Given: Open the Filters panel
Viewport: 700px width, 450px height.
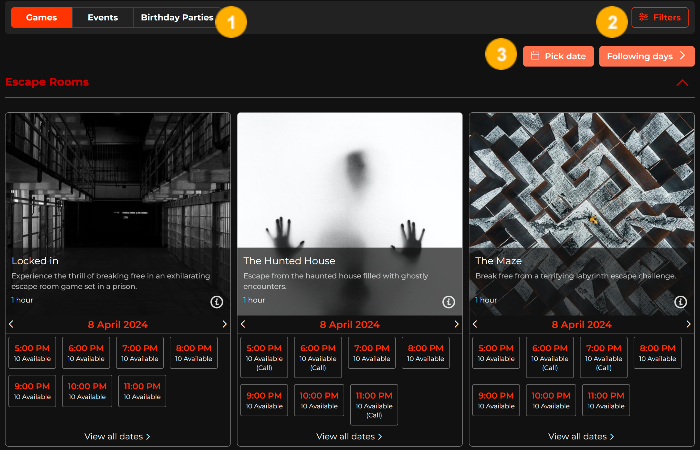Looking at the screenshot, I should [659, 18].
